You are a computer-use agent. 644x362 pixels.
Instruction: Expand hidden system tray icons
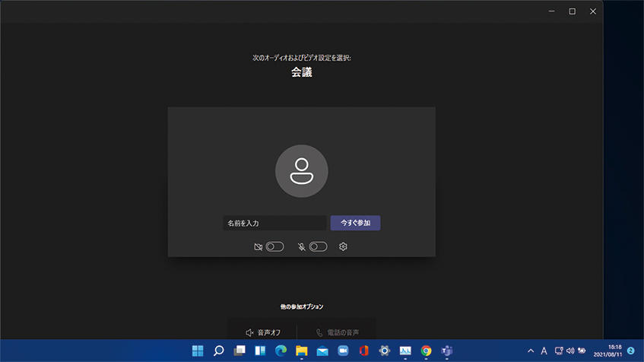[531, 351]
